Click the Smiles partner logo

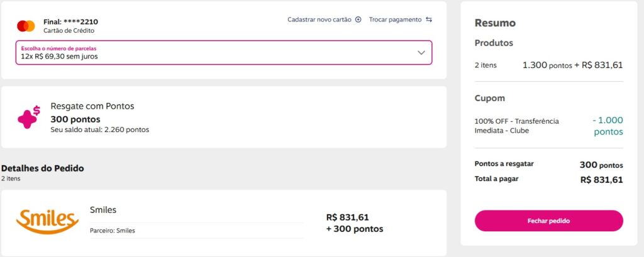[47, 220]
